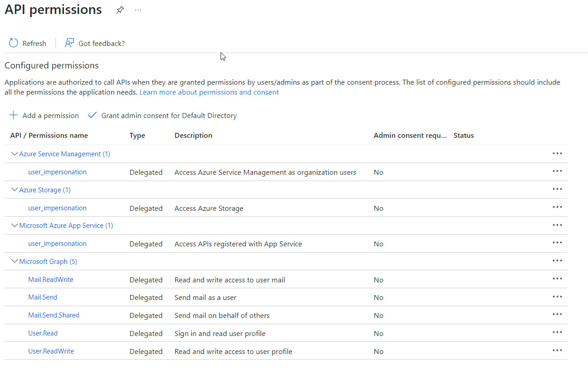This screenshot has height=372, width=588.
Task: Open more options for Mail.Send.Shared row
Action: 557,314
